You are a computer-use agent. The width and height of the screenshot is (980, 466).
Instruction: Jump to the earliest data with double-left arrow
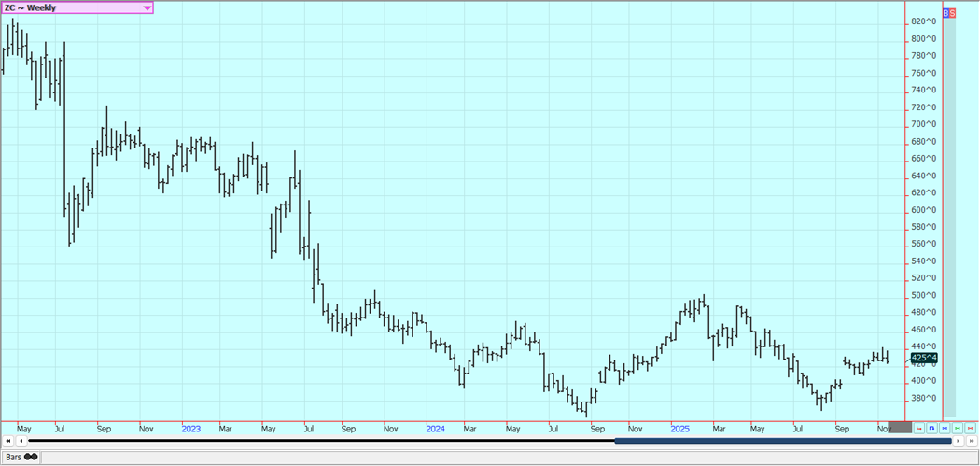coord(8,441)
